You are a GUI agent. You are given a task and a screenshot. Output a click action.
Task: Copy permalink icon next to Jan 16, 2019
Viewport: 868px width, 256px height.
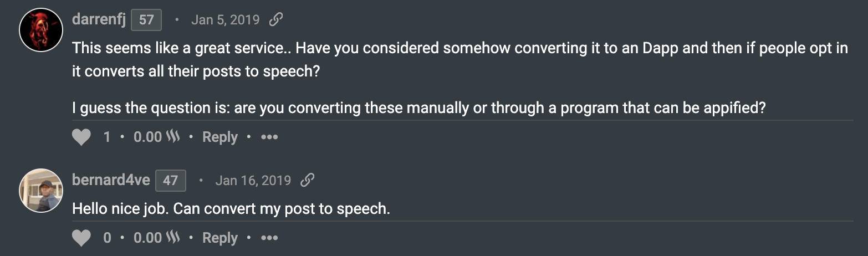tap(307, 180)
